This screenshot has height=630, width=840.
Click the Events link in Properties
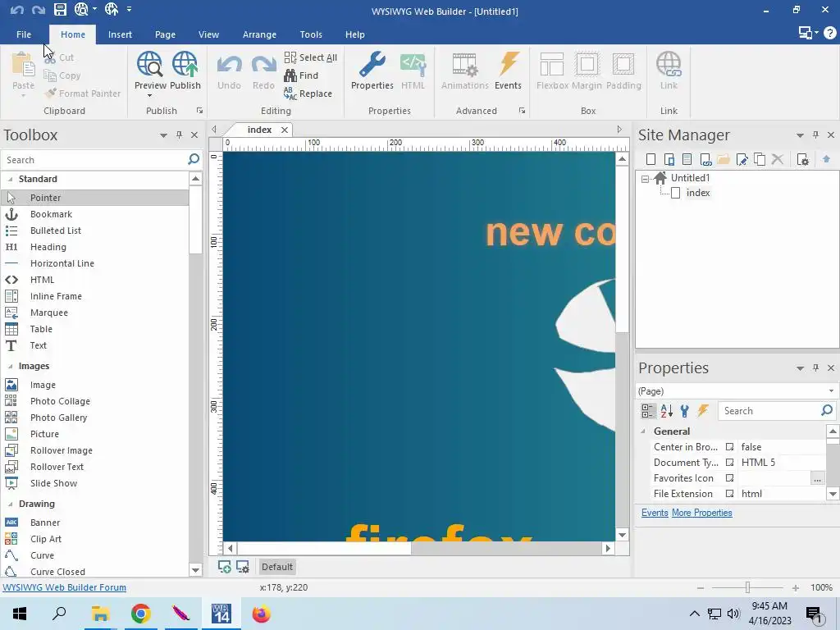tap(655, 513)
